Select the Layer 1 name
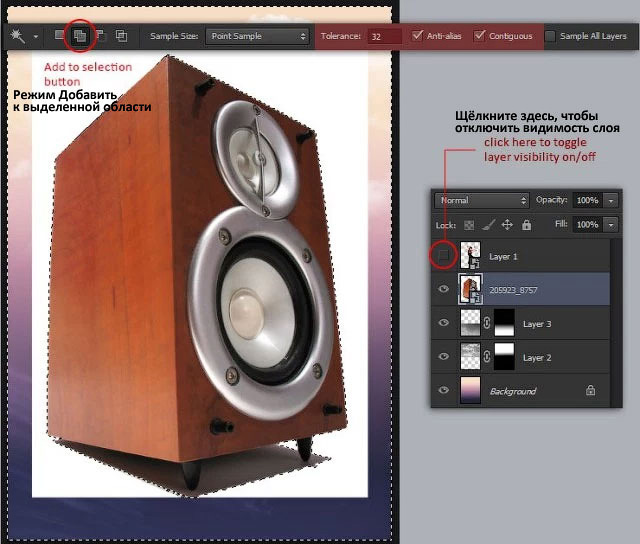This screenshot has height=544, width=640. tap(503, 257)
